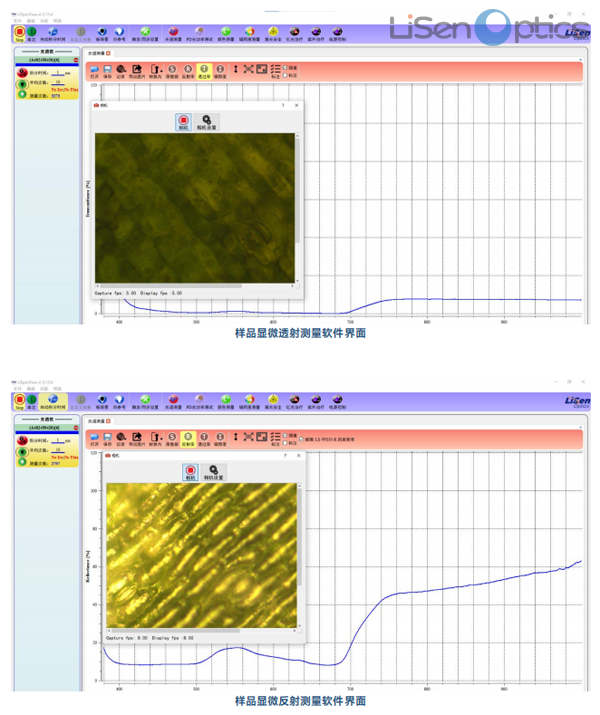Click 打开 open-file icon in upper spectrum toolbar
Screen dimensions: 600x715
94,72
